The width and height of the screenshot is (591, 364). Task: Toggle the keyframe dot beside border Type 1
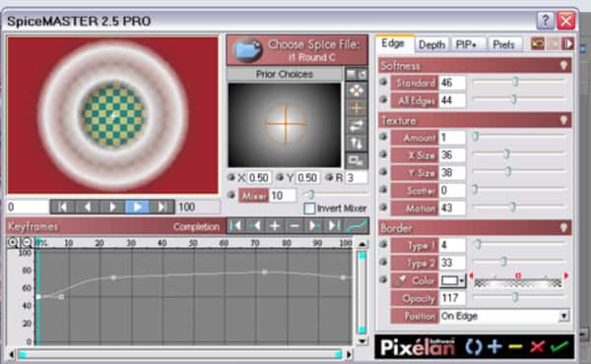click(383, 245)
